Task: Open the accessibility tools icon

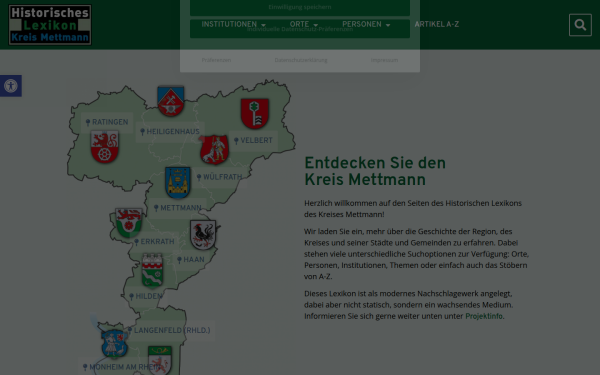Action: coord(11,86)
